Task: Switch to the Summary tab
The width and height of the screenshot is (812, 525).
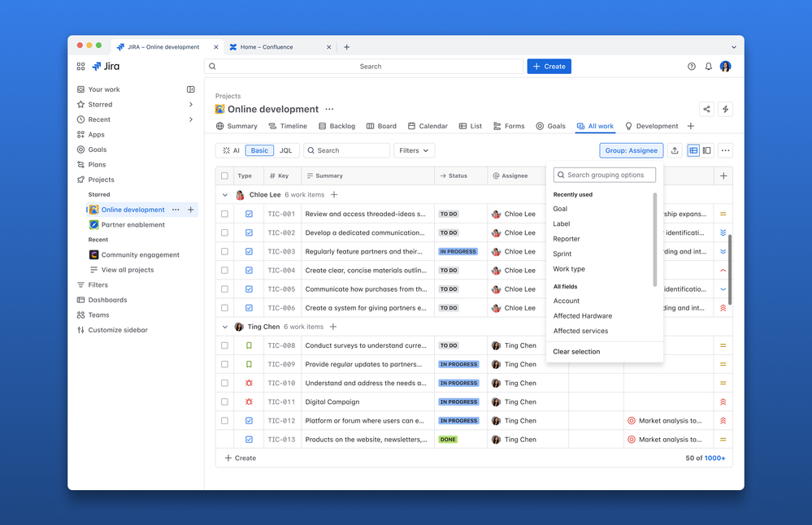Action: tap(237, 126)
